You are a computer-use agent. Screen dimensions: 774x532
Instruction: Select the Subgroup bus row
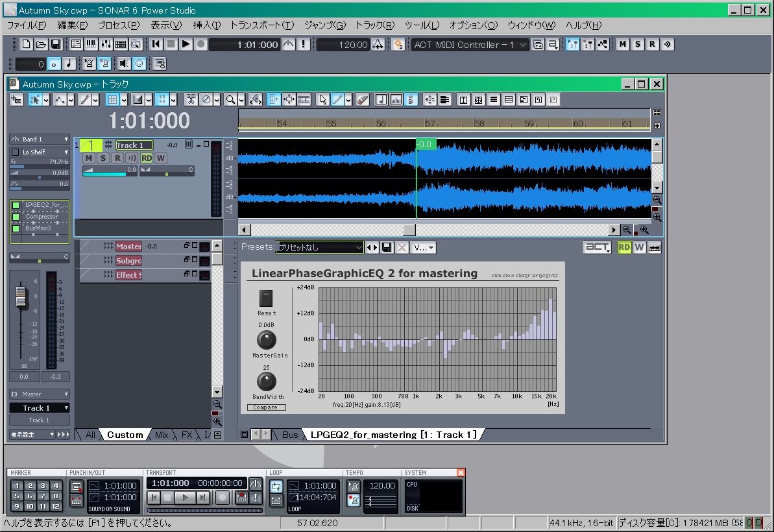pos(145,261)
